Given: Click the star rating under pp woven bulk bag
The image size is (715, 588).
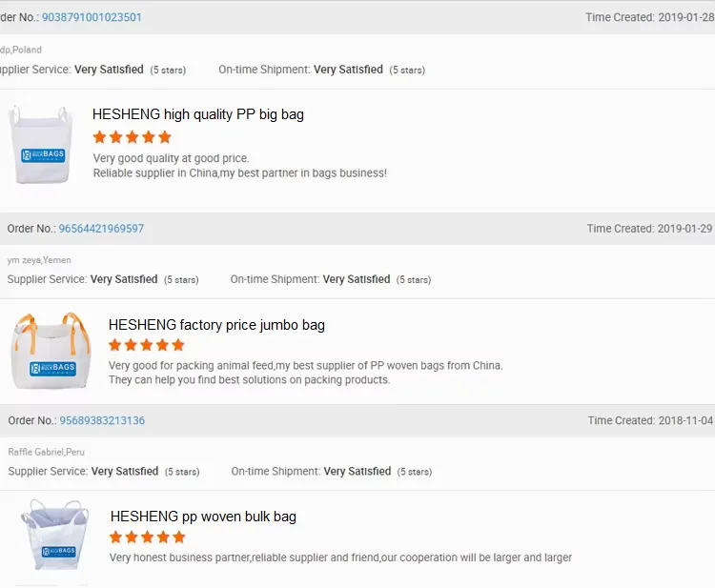Looking at the screenshot, I should (x=148, y=537).
